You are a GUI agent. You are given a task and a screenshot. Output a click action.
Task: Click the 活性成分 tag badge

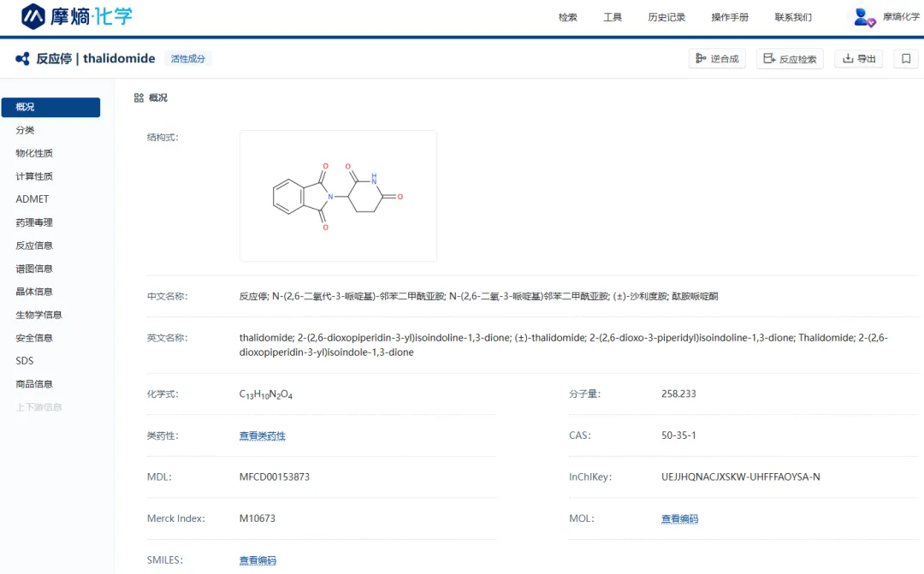pyautogui.click(x=188, y=59)
